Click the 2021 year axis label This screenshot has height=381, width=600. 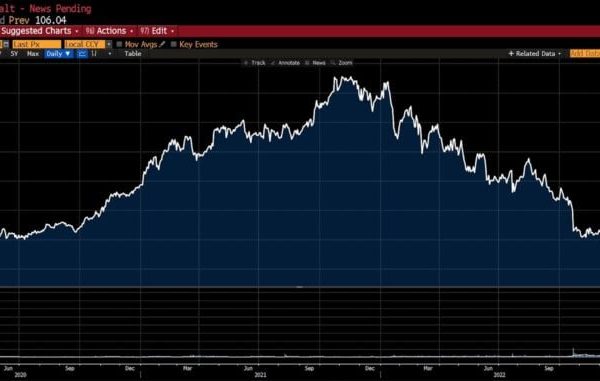[x=260, y=375]
